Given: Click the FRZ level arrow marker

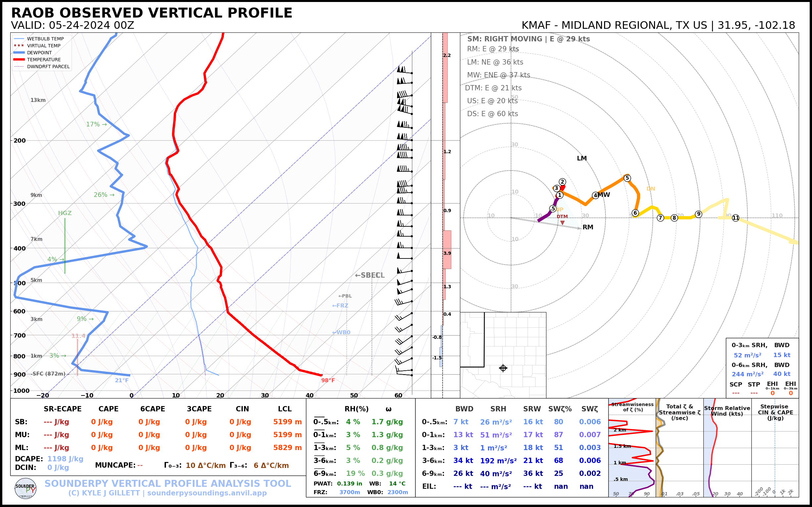Looking at the screenshot, I should point(340,306).
